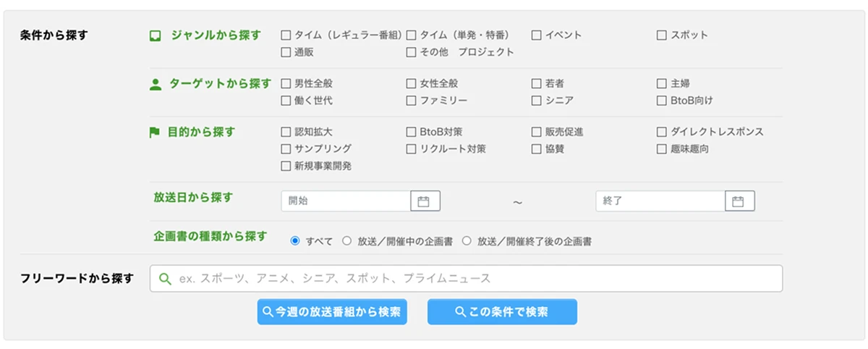Check the 女性全般 target checkbox
Viewport: 868px width, 349px height.
click(412, 84)
